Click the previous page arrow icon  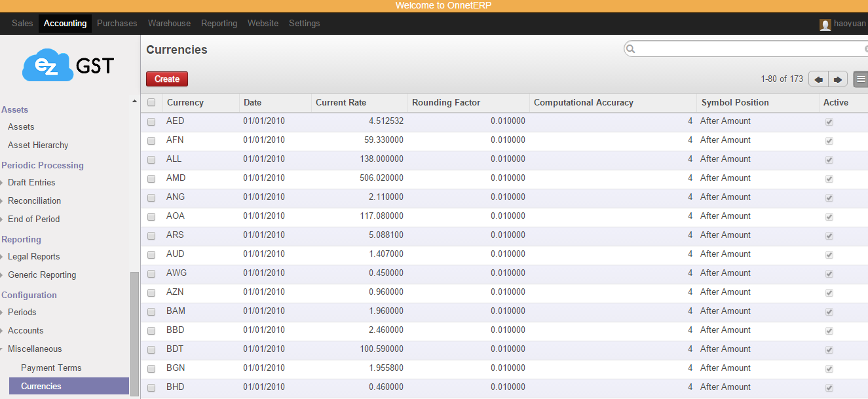[818, 79]
